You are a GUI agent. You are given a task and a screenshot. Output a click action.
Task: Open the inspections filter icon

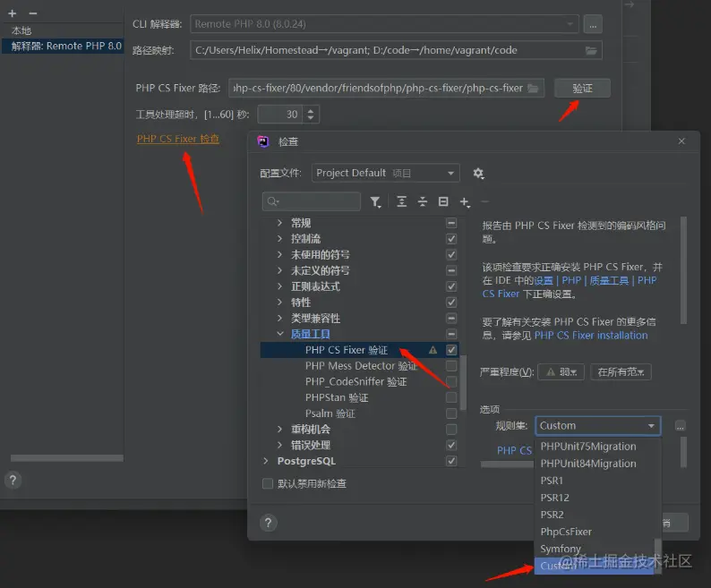pos(375,201)
